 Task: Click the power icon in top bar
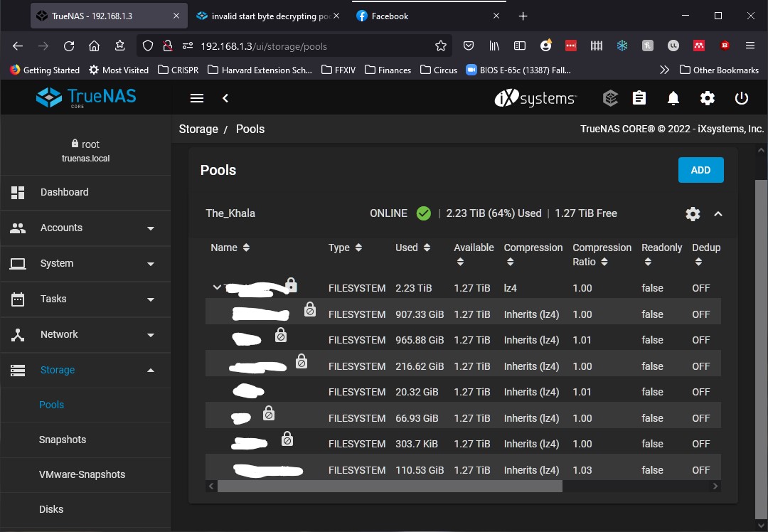742,98
